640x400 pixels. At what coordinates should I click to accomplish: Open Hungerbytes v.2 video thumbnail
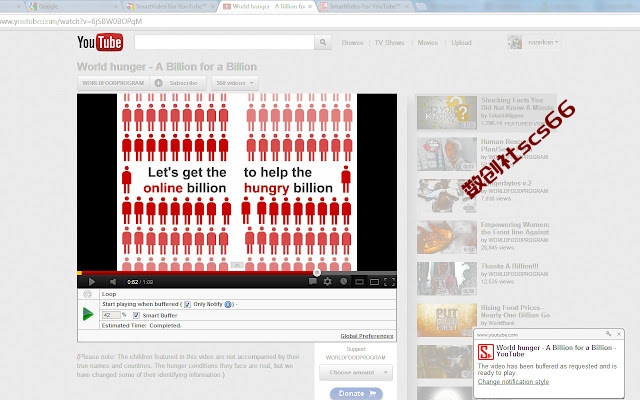[447, 196]
